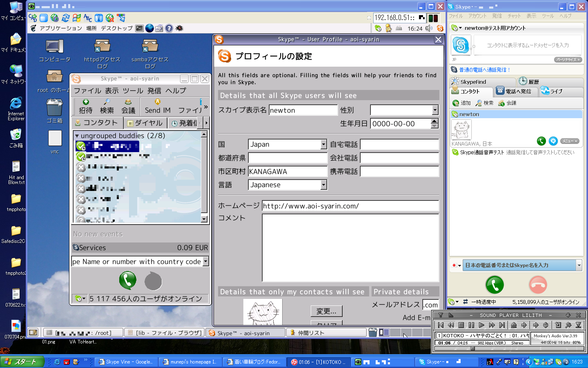The height and width of the screenshot is (368, 588).
Task: Skip to previous track in Lilith player
Action: coord(441,325)
